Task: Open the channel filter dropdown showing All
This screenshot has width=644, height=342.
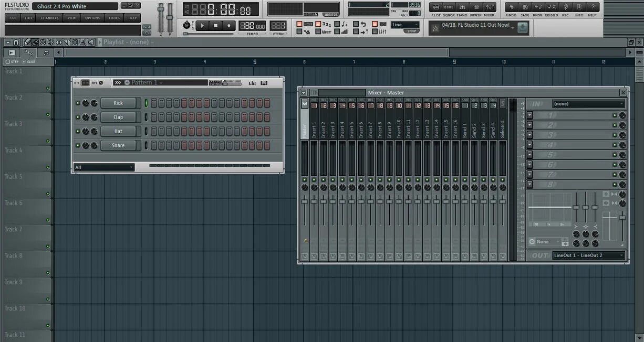Action: pos(103,167)
